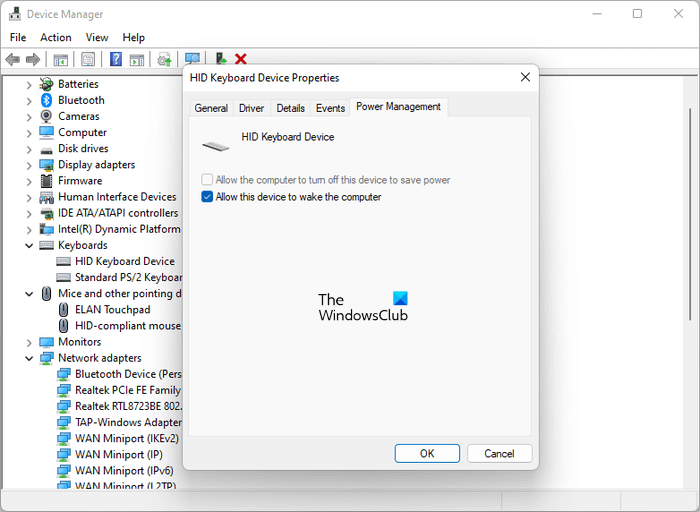Switch to the Driver tab
The height and width of the screenshot is (512, 700).
251,108
